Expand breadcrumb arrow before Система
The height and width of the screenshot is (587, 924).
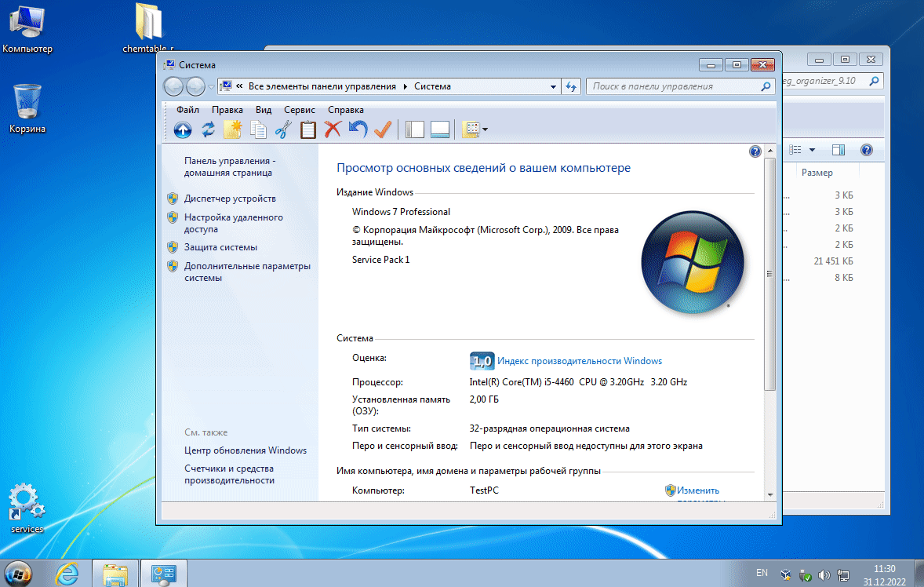406,86
